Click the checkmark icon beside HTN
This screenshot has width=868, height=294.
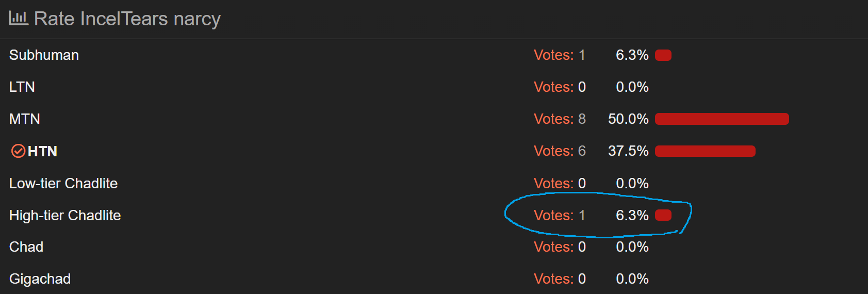click(18, 151)
